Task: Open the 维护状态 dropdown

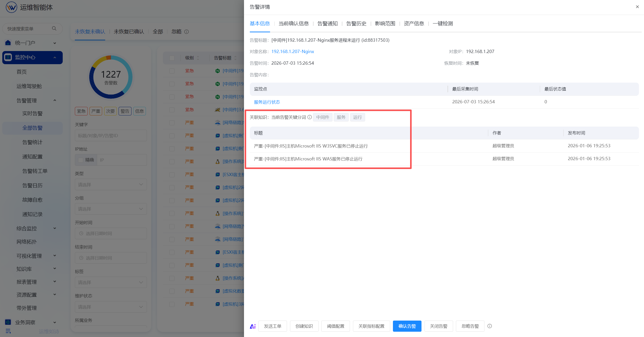Action: coord(111,307)
